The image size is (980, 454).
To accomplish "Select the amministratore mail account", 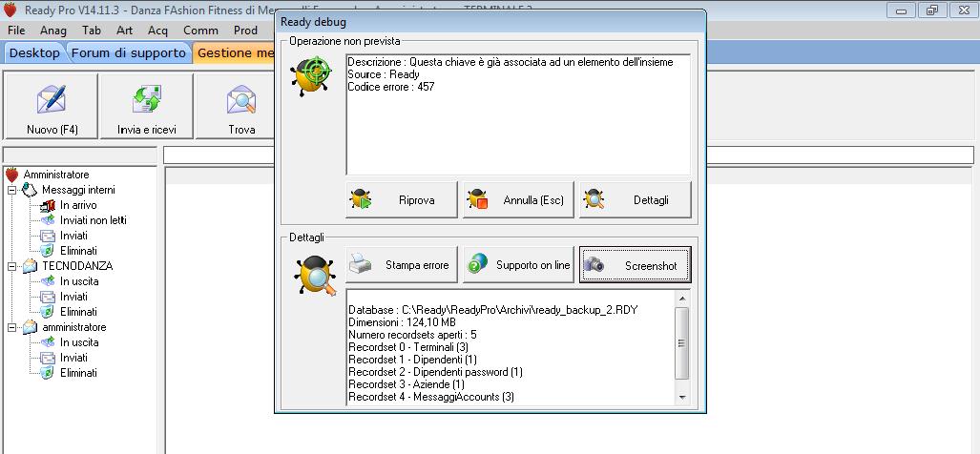I will click(73, 327).
